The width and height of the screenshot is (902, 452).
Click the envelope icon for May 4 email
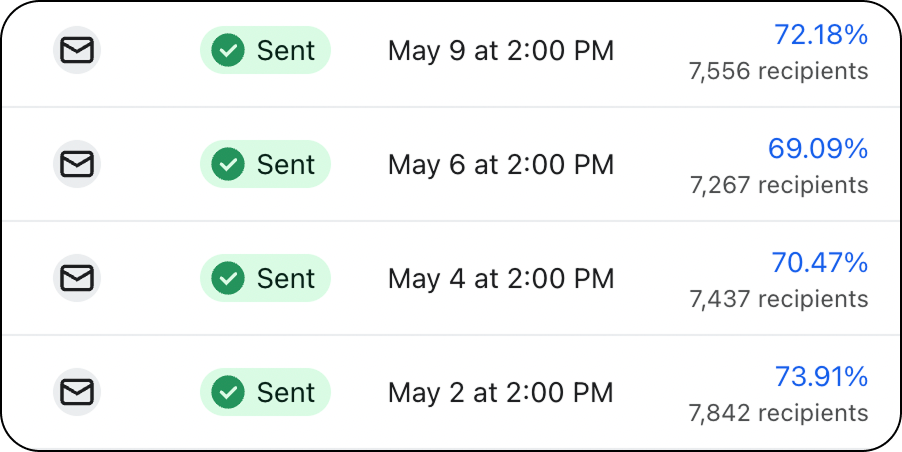pyautogui.click(x=77, y=278)
